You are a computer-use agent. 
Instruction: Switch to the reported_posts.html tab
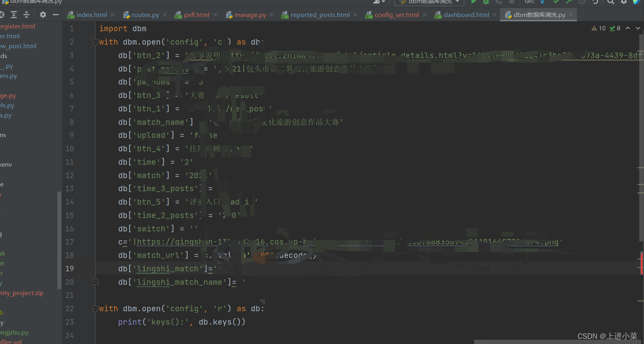coord(320,15)
